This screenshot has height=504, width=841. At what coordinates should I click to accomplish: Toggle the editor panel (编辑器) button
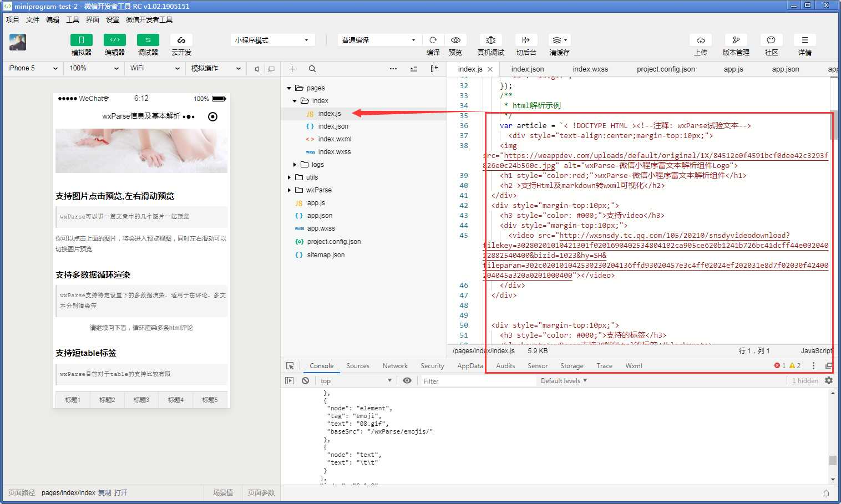[114, 40]
